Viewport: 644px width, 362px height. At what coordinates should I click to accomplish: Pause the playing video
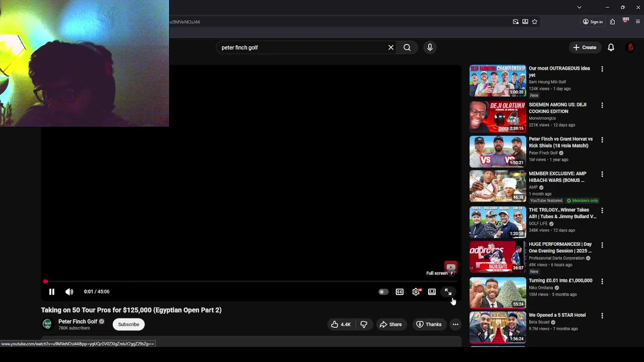[51, 292]
